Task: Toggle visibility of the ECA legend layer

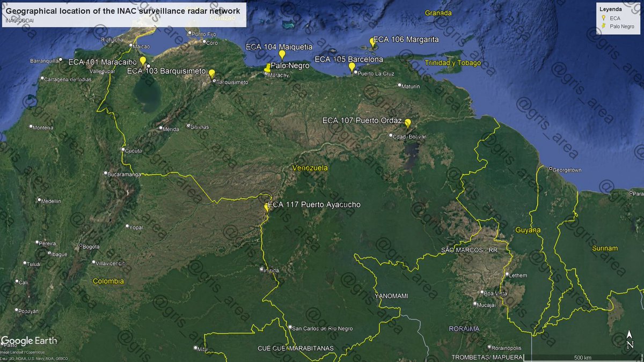Action: tap(616, 18)
